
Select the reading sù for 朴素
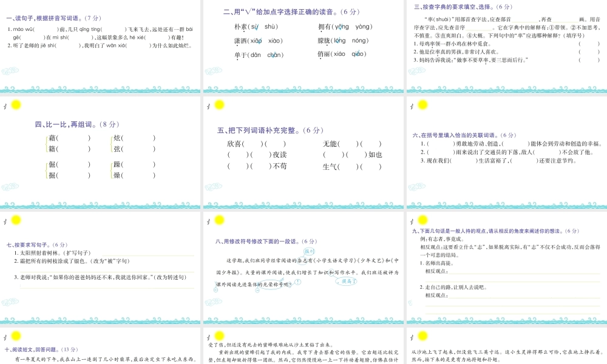point(255,26)
